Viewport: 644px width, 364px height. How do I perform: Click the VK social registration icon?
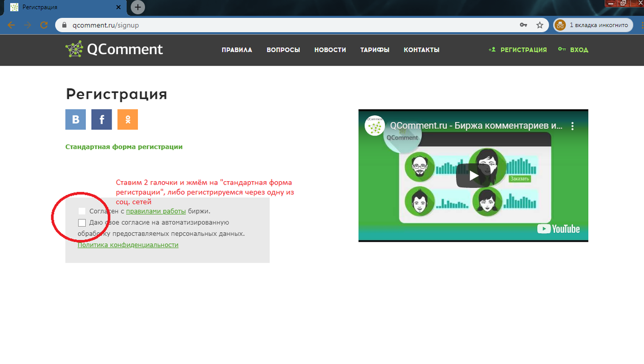75,119
